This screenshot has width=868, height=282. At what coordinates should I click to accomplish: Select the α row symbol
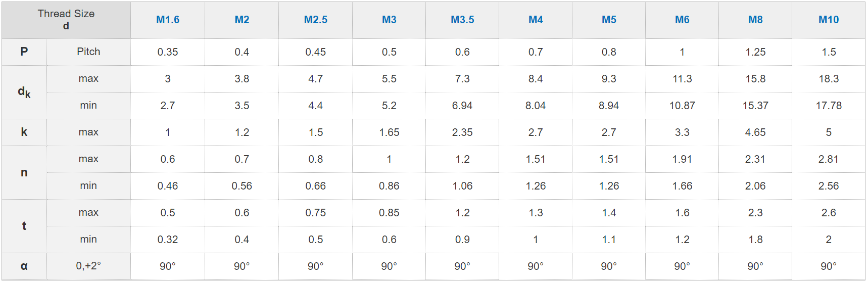pos(24,266)
